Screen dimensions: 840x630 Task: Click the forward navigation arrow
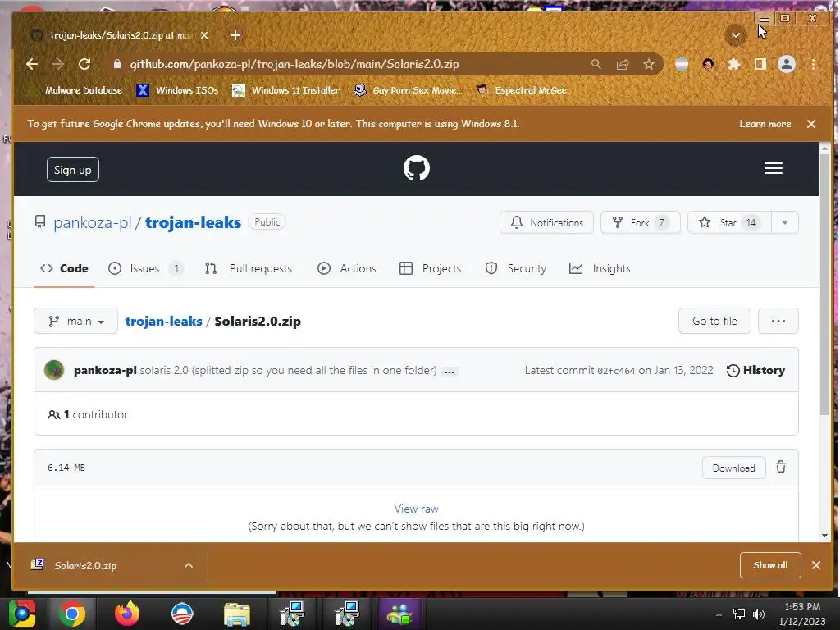coord(58,64)
